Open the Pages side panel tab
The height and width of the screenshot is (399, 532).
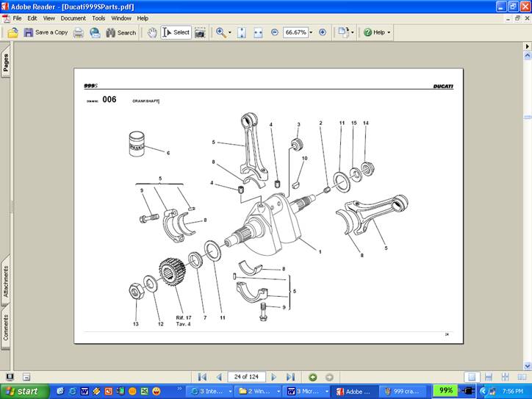tap(6, 62)
